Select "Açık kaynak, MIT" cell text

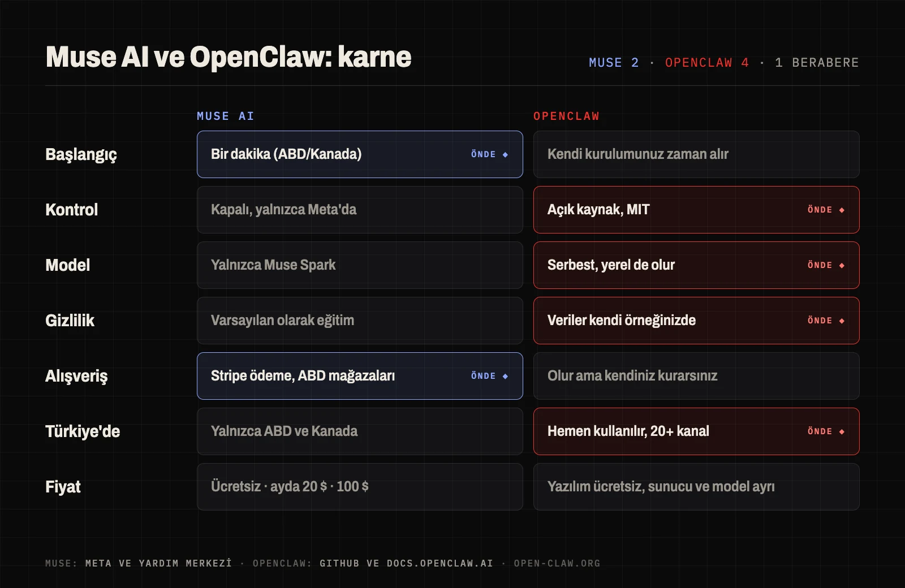coord(598,209)
